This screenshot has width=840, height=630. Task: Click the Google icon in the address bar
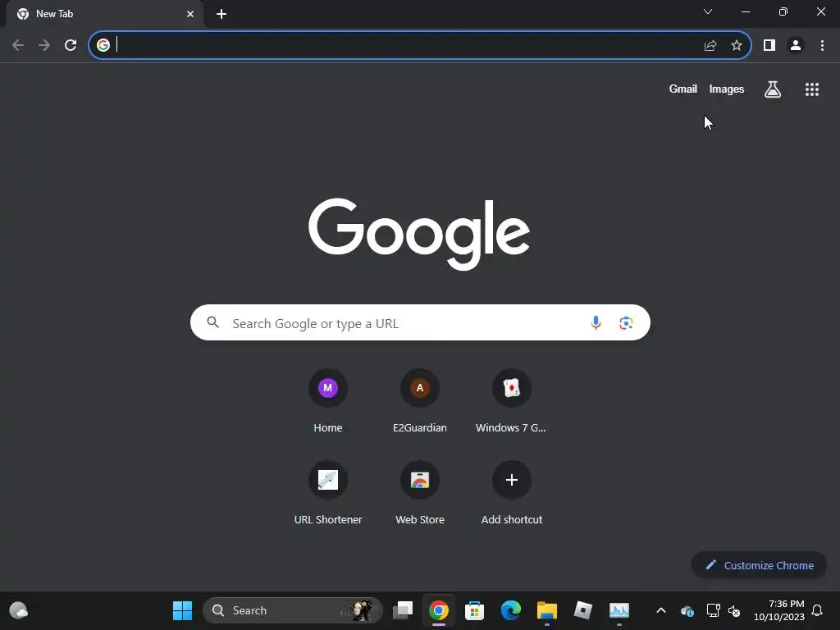tap(103, 45)
